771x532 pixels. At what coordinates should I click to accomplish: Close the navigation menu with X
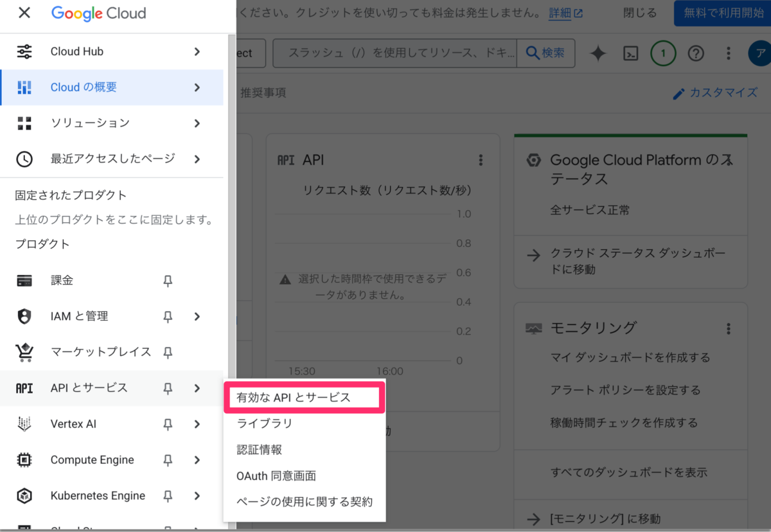click(x=24, y=13)
